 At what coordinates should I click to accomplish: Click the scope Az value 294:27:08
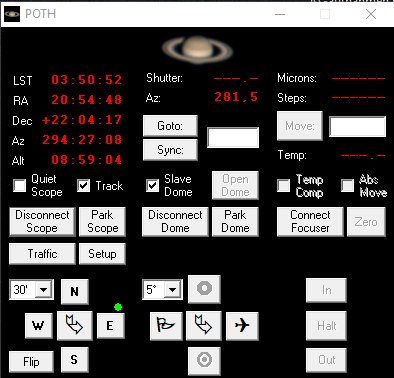82,140
